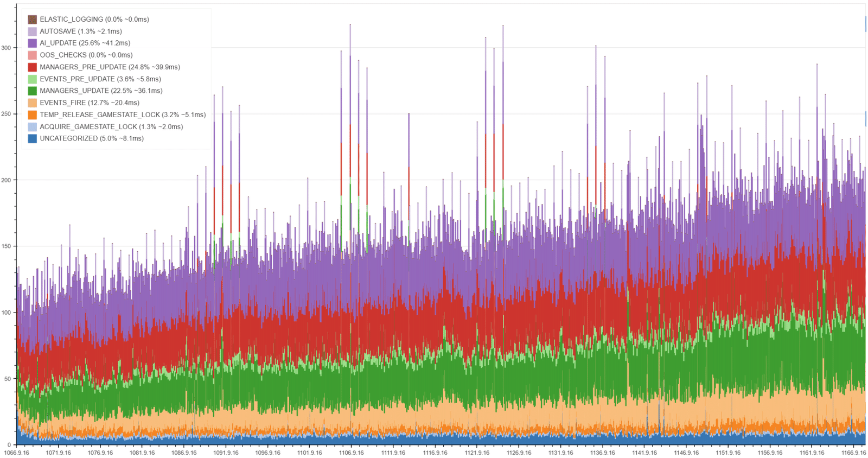Click the EVENTS_PRE_UPDATE legend color swatch
This screenshot has width=868, height=458.
[x=33, y=79]
